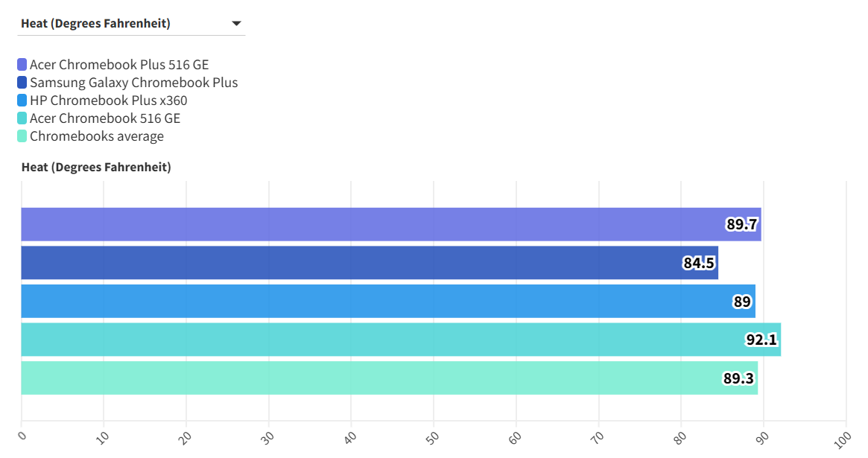Click the bar with value 89

[373, 301]
